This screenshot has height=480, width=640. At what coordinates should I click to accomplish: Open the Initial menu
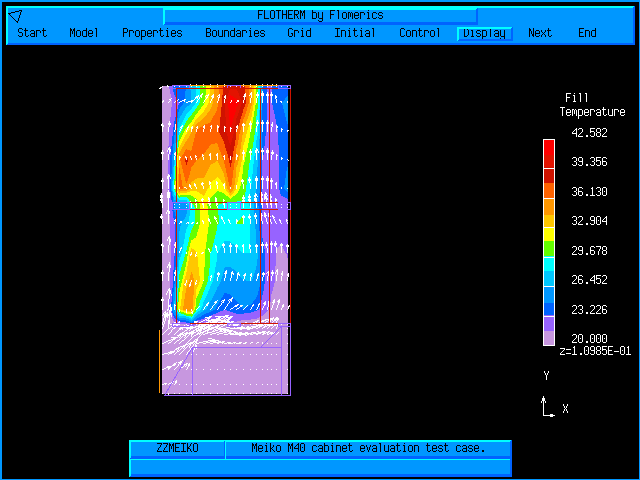coord(355,33)
